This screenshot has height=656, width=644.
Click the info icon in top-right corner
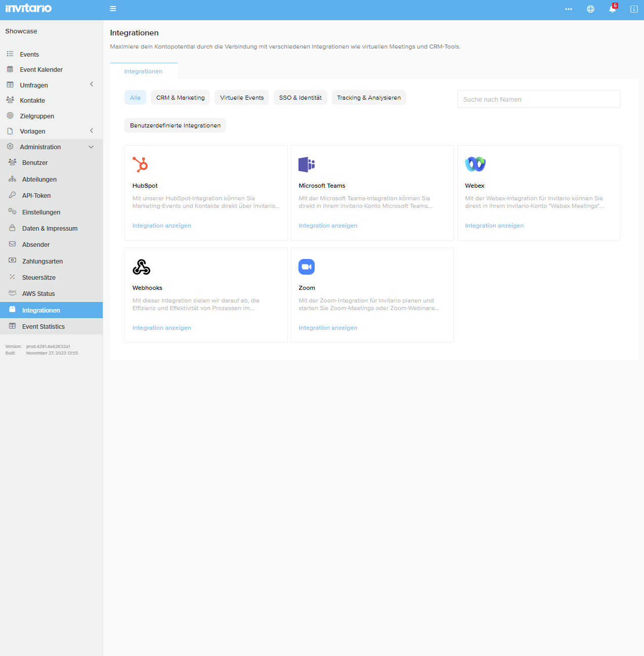coord(633,9)
